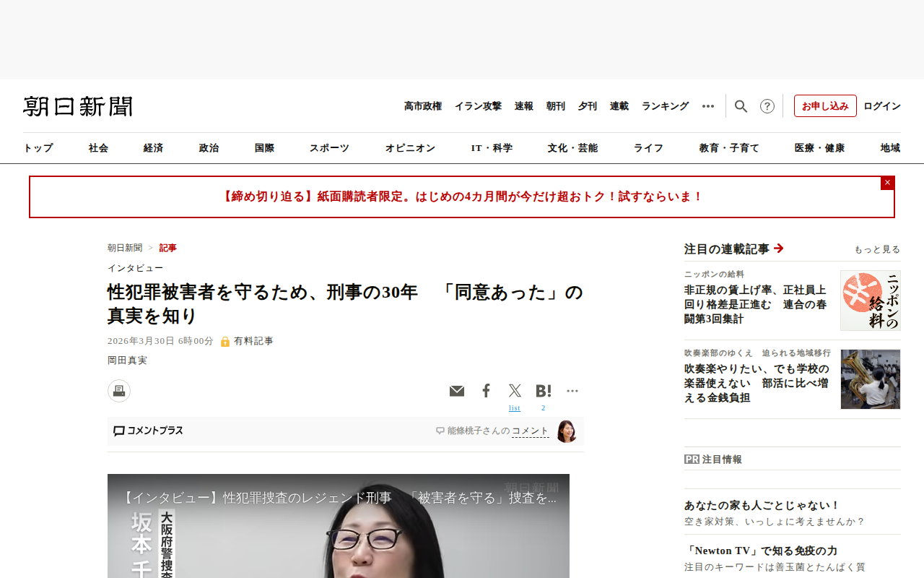924x578 pixels.
Task: Close the red promotion banner
Action: point(887,183)
